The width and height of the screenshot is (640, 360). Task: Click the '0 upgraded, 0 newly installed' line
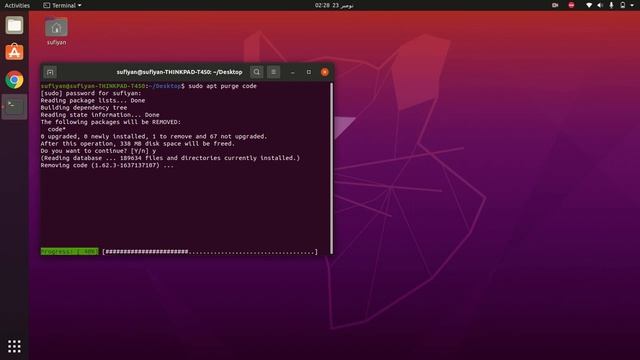coord(154,137)
